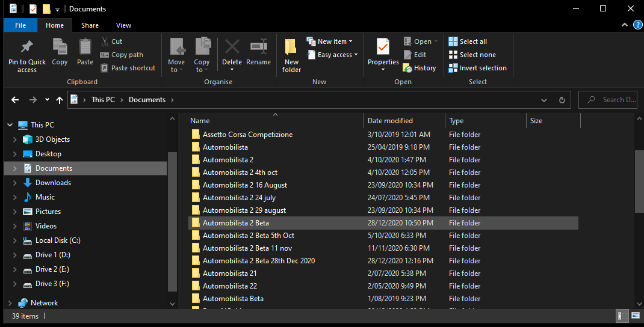Screen dimensions: 644x327
Task: Switch to the View tab
Action: pos(123,25)
